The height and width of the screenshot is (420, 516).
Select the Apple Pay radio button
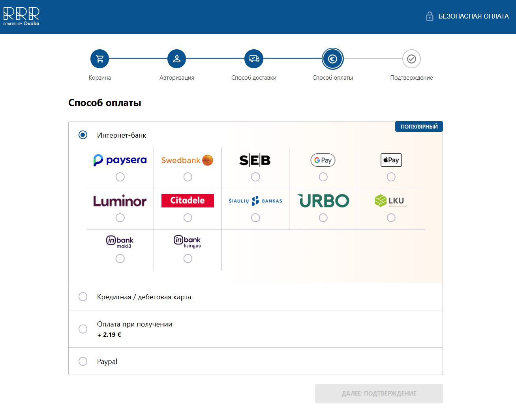point(391,177)
